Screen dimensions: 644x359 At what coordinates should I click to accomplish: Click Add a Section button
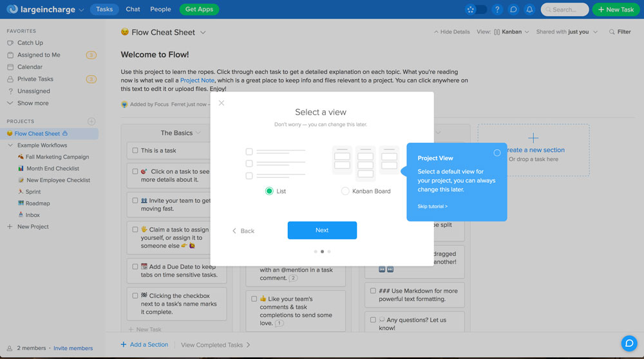pos(144,345)
